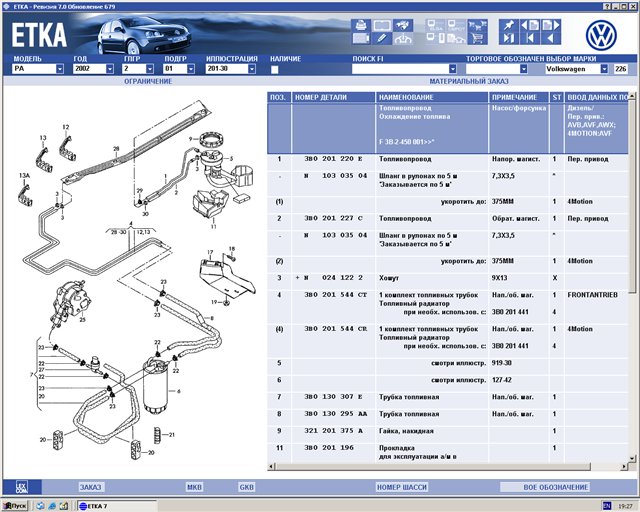Click the Volkswagen logo
This screenshot has height=512, width=640.
pyautogui.click(x=601, y=36)
